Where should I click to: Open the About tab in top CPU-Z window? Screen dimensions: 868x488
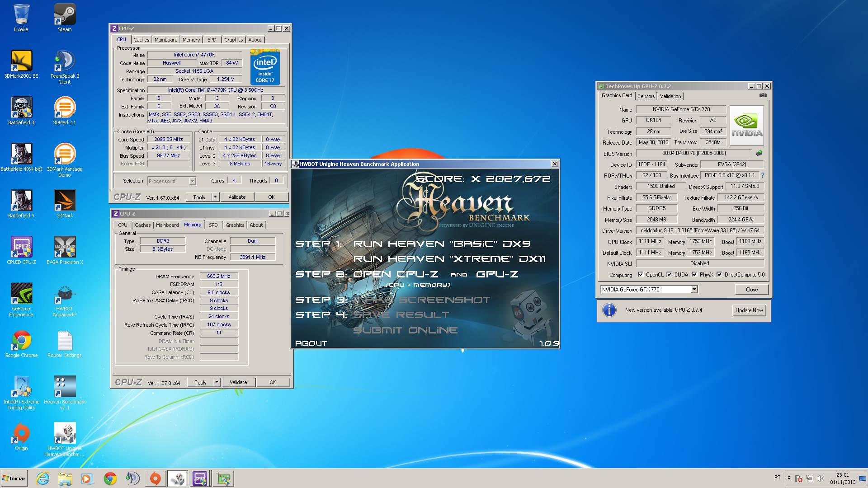click(255, 40)
